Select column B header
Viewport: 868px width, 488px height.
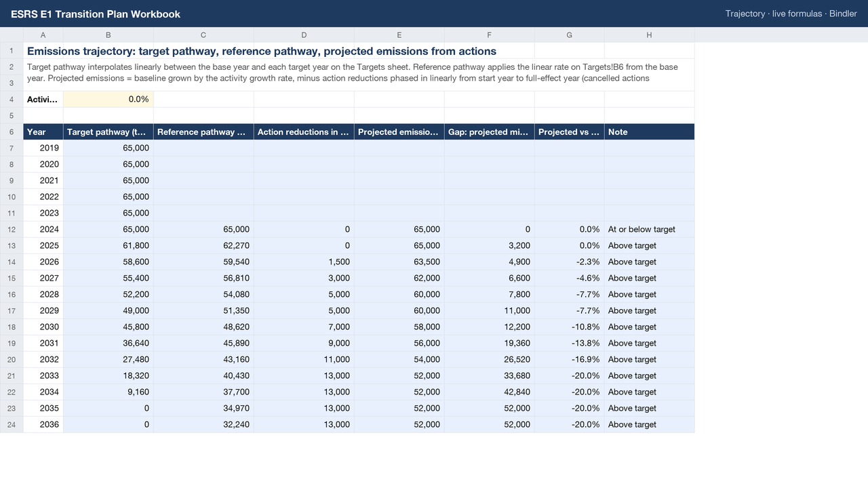[108, 35]
